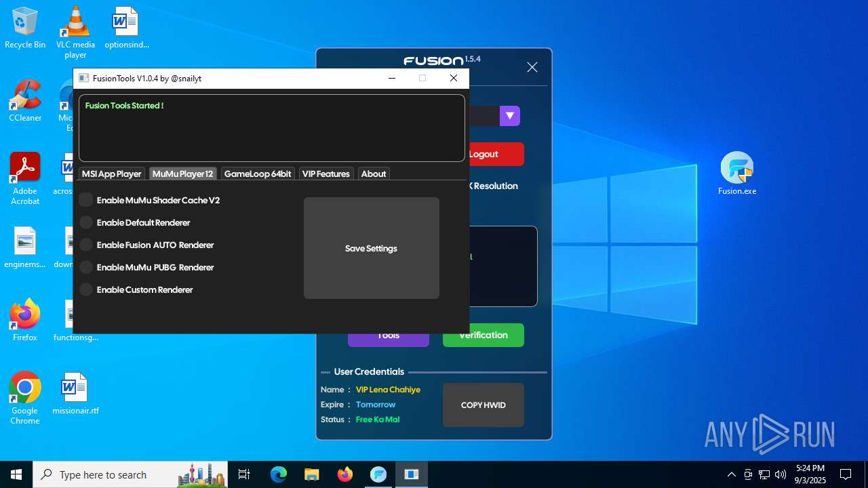Select the enginems image file icon
Image resolution: width=868 pixels, height=488 pixels.
pyautogui.click(x=25, y=247)
